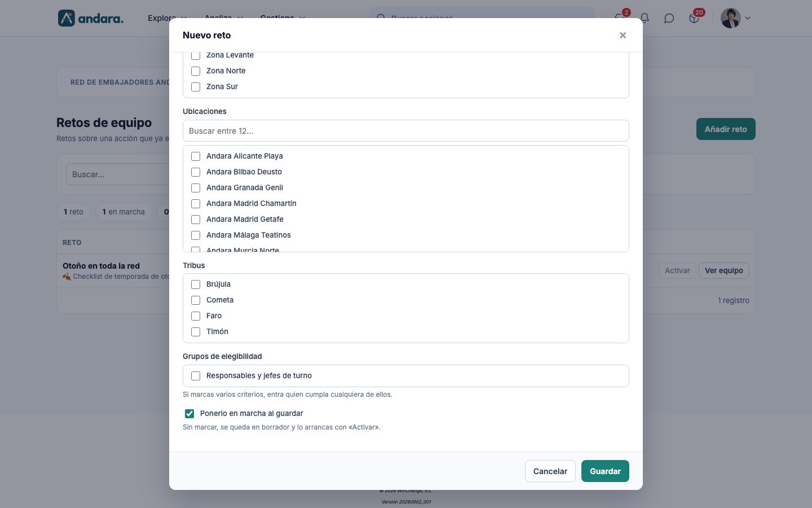Focus the Buscar field on background page

118,174
